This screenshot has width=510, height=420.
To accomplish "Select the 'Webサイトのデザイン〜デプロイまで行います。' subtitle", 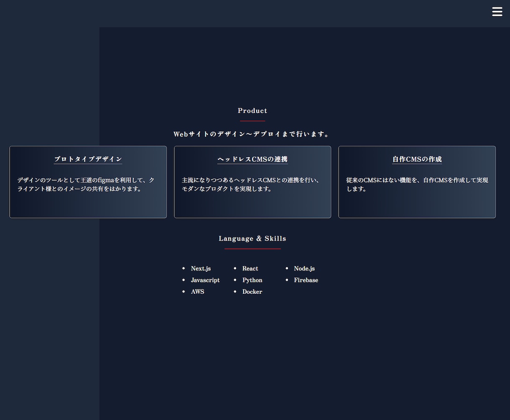I will [x=252, y=134].
